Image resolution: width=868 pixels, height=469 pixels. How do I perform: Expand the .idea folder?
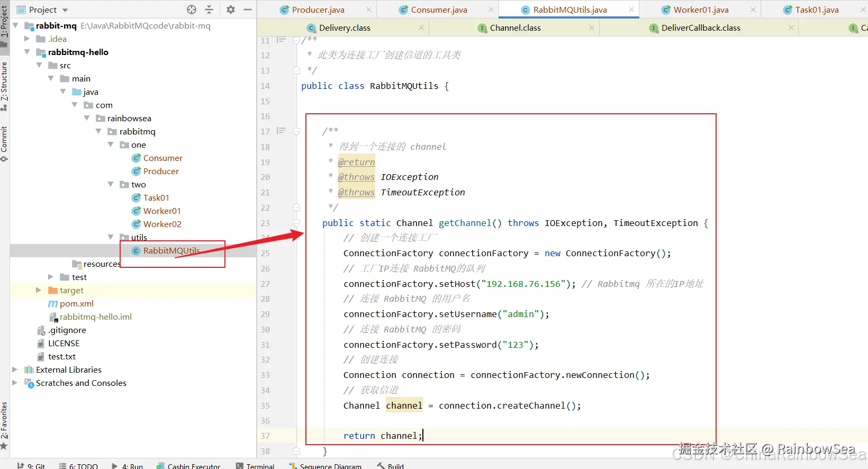pyautogui.click(x=27, y=39)
